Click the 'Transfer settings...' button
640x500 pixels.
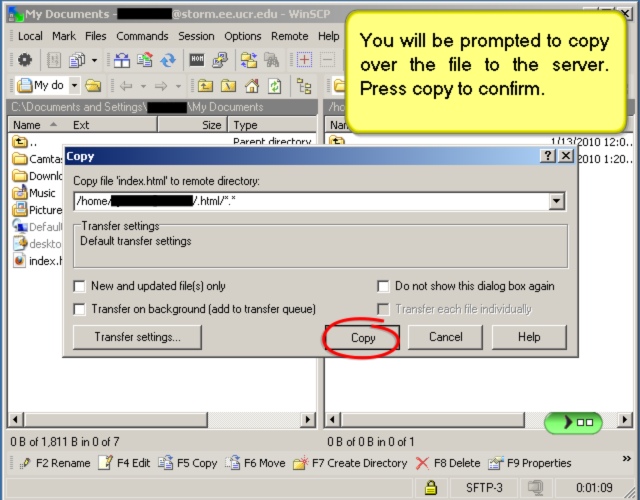(138, 337)
